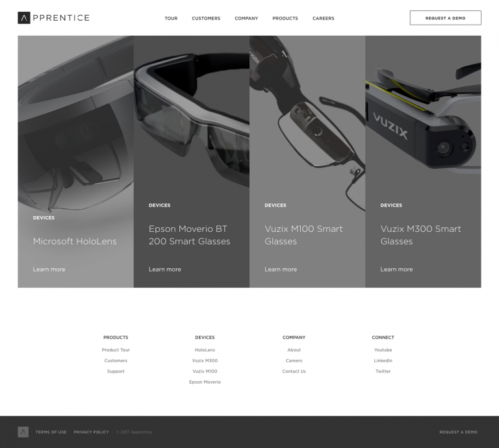Screen dimensions: 499x448
Task: Click Privacy Policy in bottom bar
Action: click(x=92, y=432)
